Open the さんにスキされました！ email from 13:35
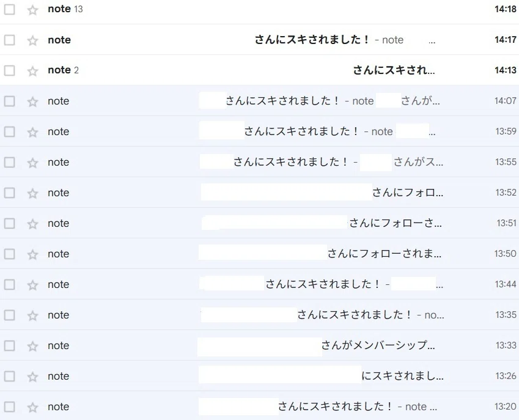 [x=354, y=315]
